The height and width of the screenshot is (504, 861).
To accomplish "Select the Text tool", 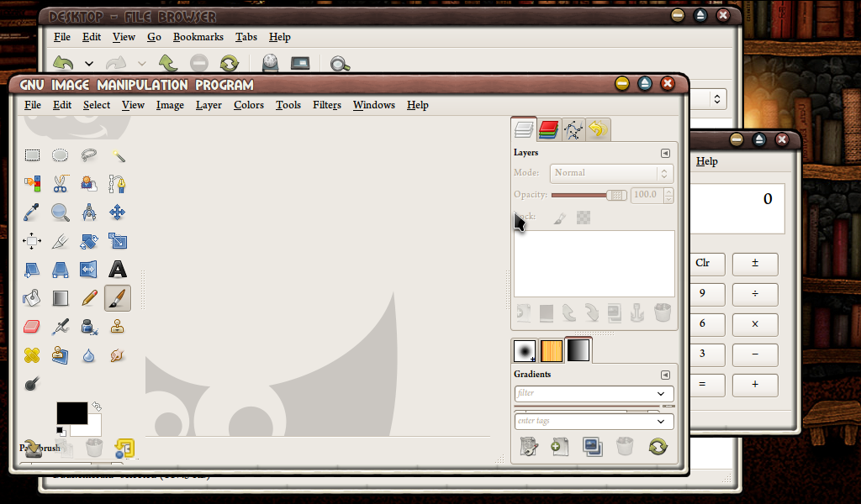I will (x=118, y=270).
